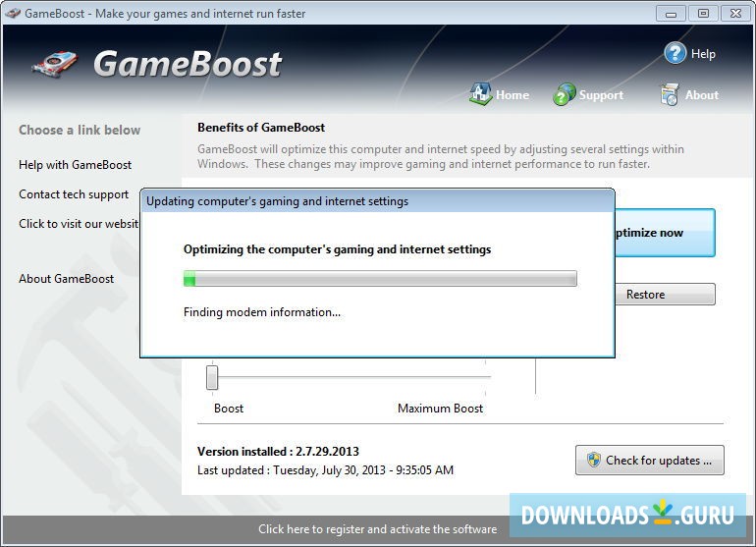Open Help with GameBoost link
The width and height of the screenshot is (756, 547).
click(76, 165)
